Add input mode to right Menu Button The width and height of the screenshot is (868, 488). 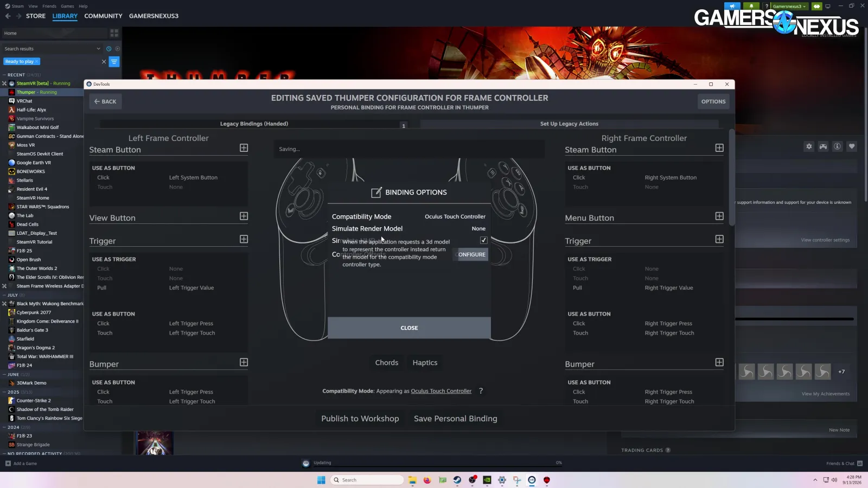pyautogui.click(x=719, y=216)
